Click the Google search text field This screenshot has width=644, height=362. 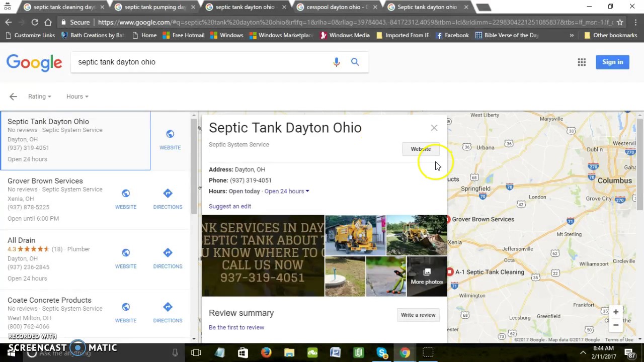point(201,62)
